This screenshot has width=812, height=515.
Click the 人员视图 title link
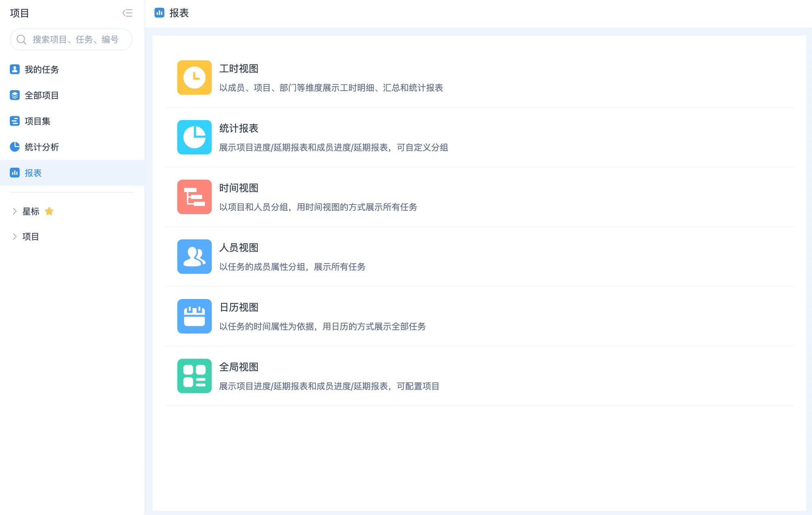click(x=239, y=248)
